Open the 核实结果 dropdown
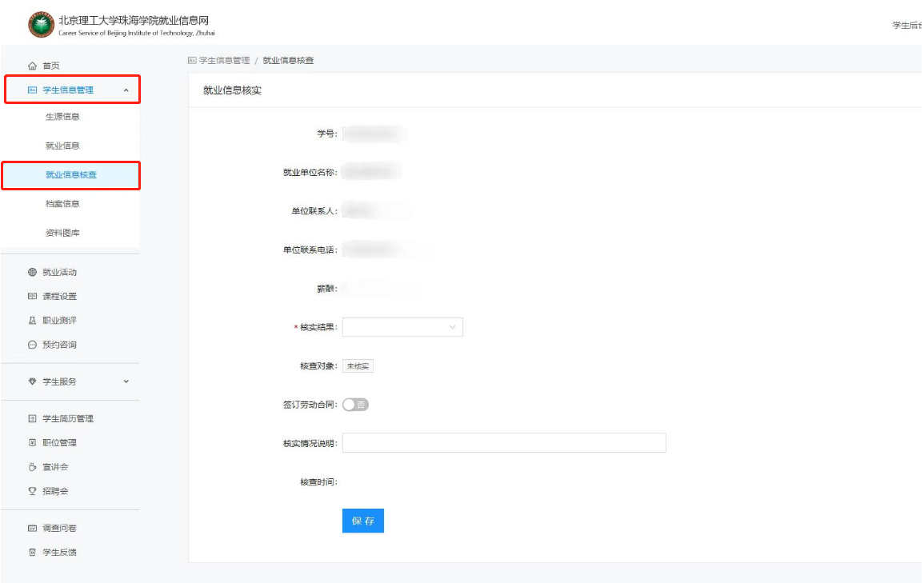The height and width of the screenshot is (583, 924). point(402,326)
